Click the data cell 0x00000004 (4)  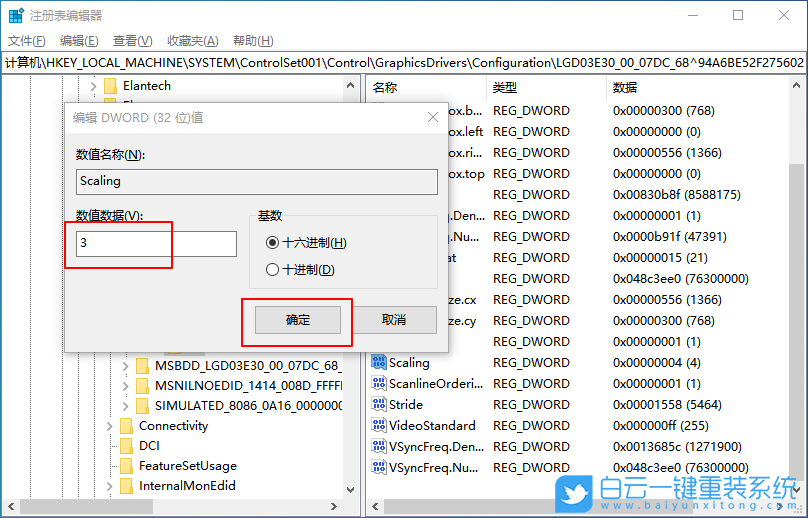(656, 363)
